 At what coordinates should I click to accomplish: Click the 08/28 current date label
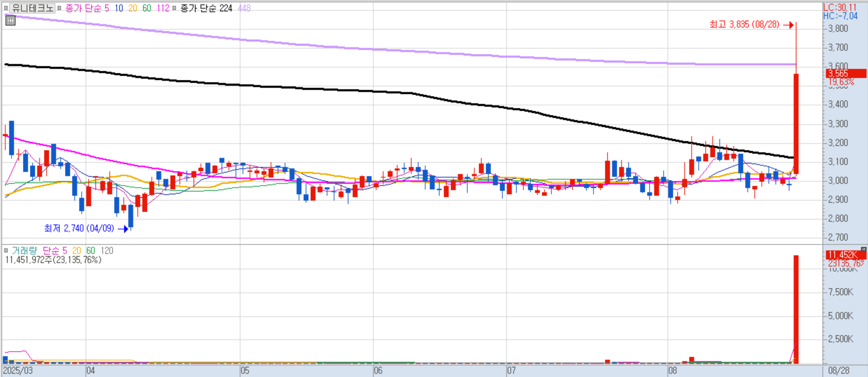pos(839,370)
